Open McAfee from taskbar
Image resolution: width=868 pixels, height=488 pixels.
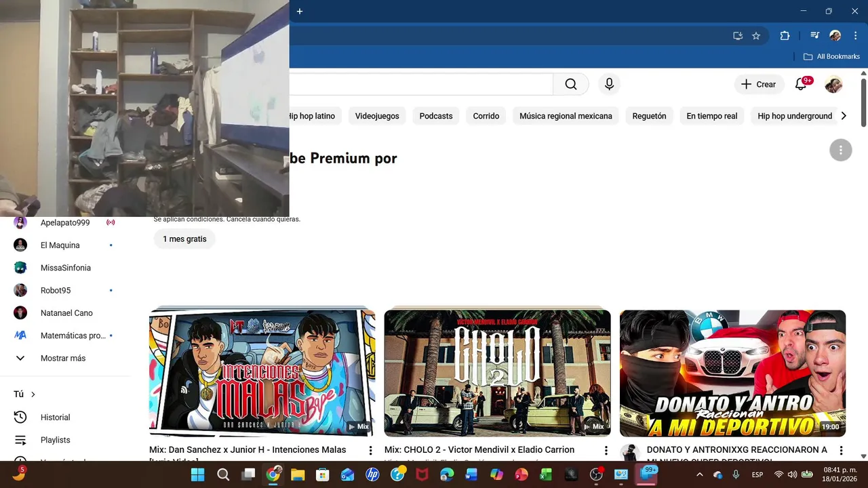(x=422, y=474)
